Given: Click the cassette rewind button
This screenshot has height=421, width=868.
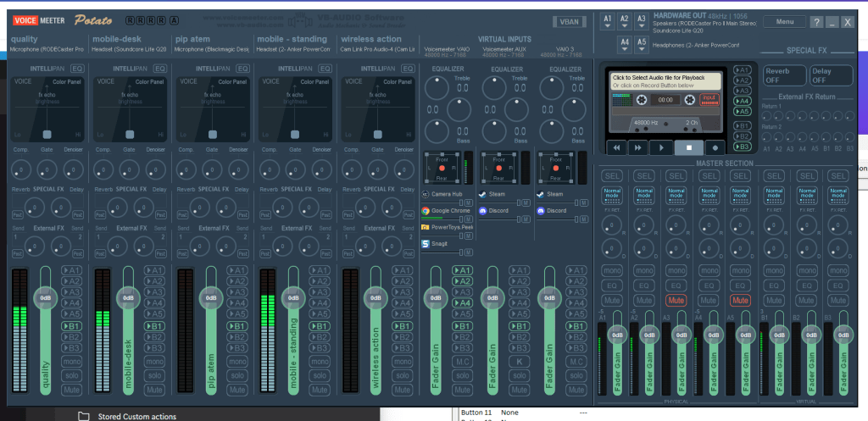Looking at the screenshot, I should [617, 147].
